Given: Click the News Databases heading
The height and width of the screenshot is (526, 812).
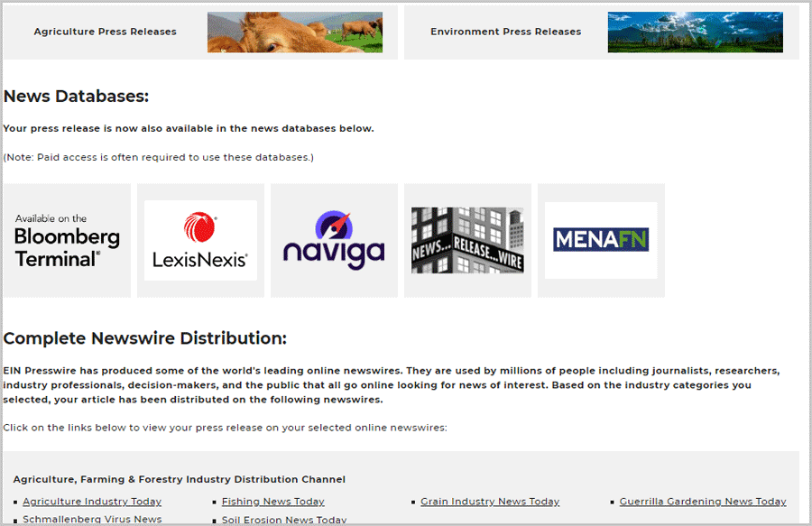Looking at the screenshot, I should 76,97.
